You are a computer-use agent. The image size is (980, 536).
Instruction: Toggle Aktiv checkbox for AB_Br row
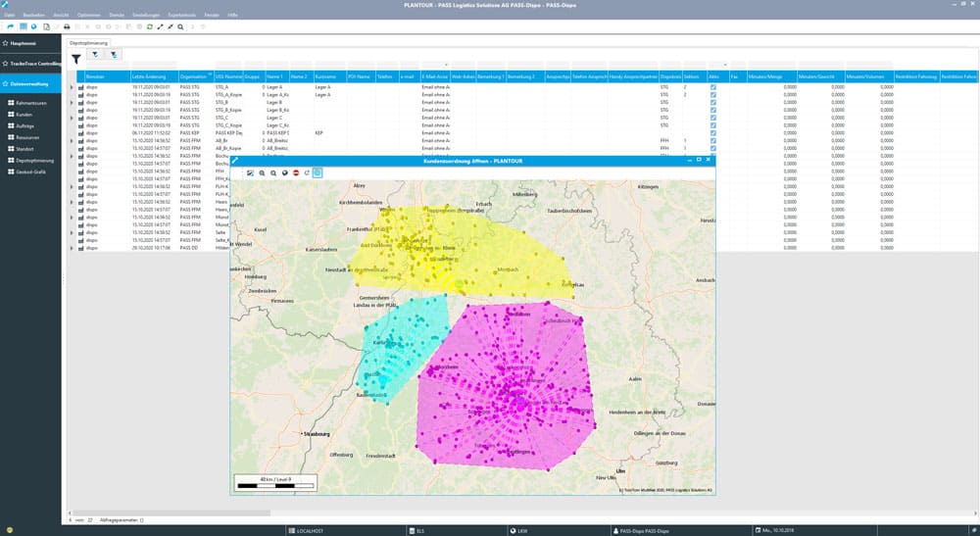[713, 140]
